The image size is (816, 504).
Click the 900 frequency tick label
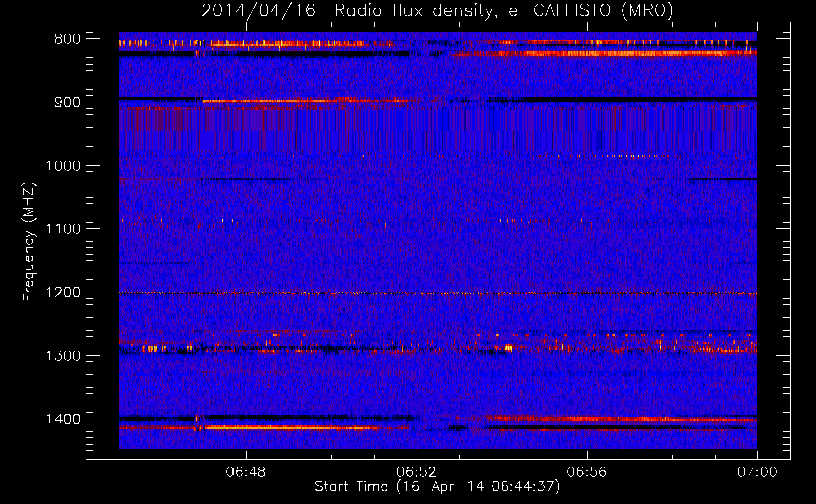click(68, 102)
